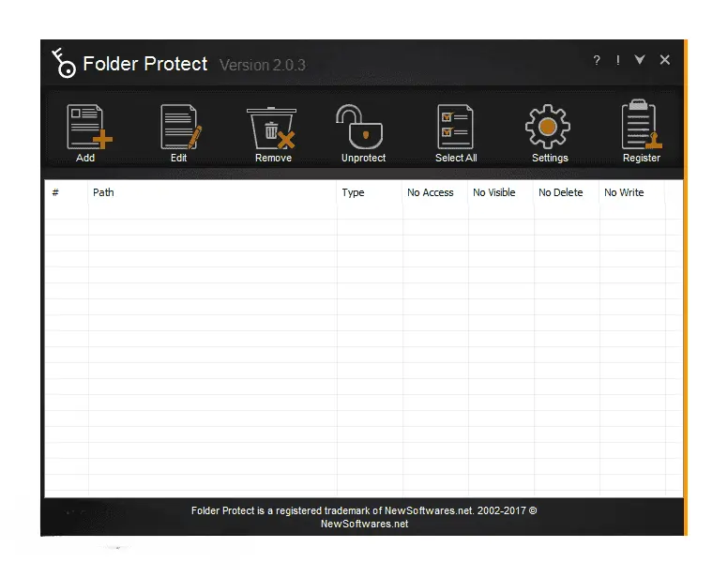The height and width of the screenshot is (578, 728).
Task: Close the Folder Protect window
Action: coord(665,60)
